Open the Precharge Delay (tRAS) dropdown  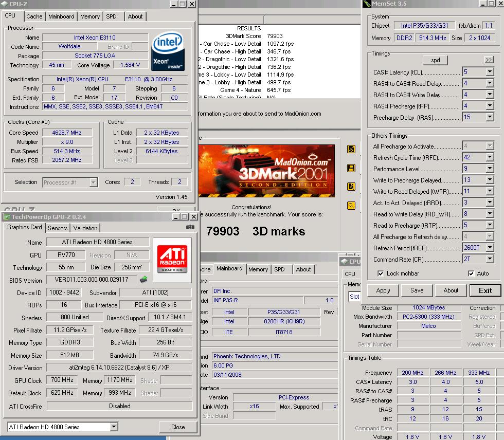coord(490,117)
